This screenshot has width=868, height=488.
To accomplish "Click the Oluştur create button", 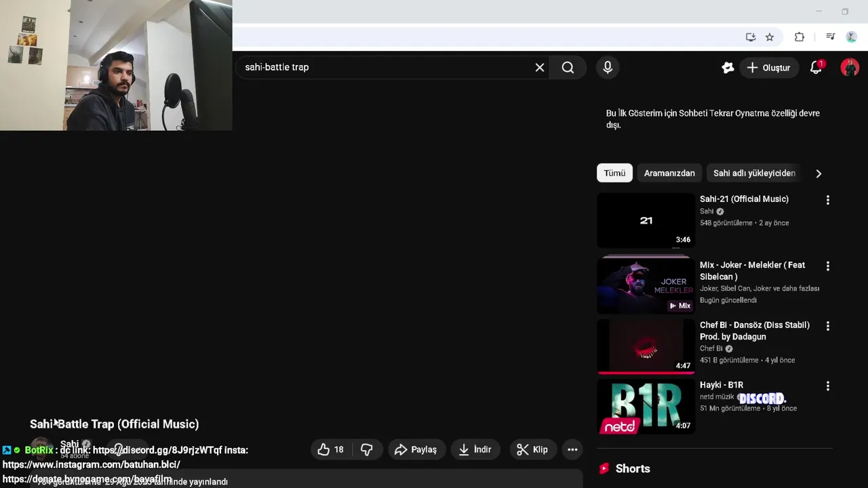I will (768, 68).
